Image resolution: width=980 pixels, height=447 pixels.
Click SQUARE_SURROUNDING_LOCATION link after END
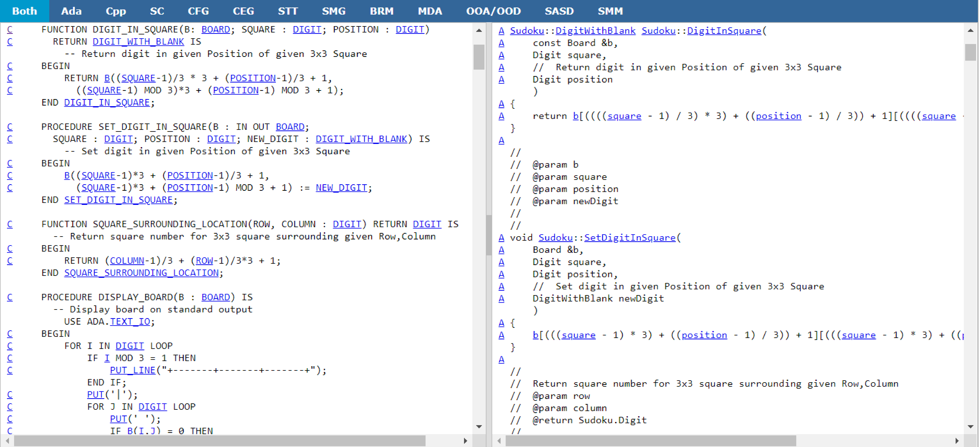[141, 273]
